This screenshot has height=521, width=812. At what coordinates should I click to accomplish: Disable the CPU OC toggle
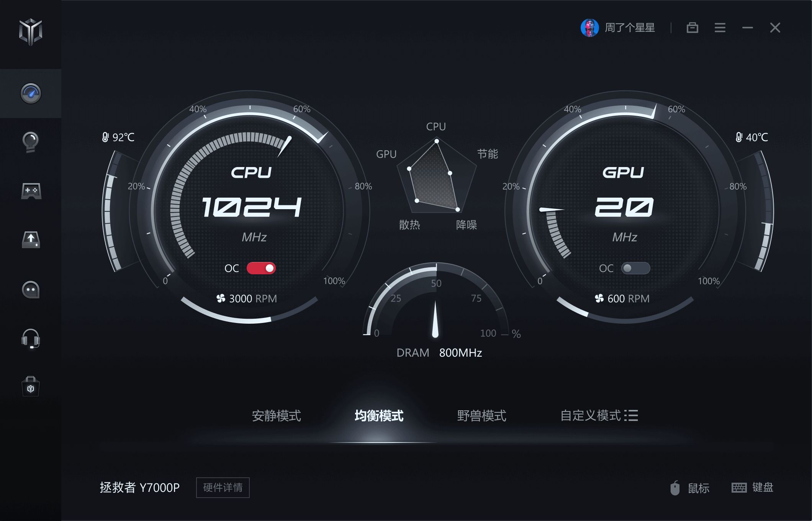(x=261, y=268)
